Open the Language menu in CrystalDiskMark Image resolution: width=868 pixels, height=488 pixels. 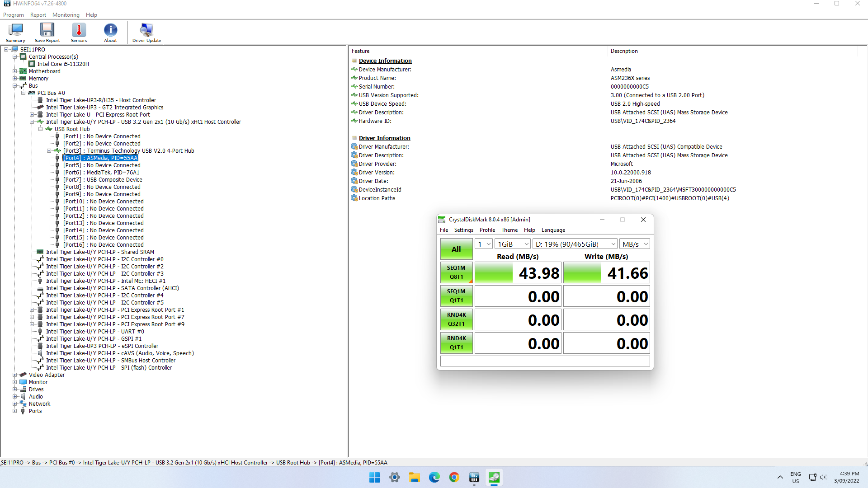(553, 230)
